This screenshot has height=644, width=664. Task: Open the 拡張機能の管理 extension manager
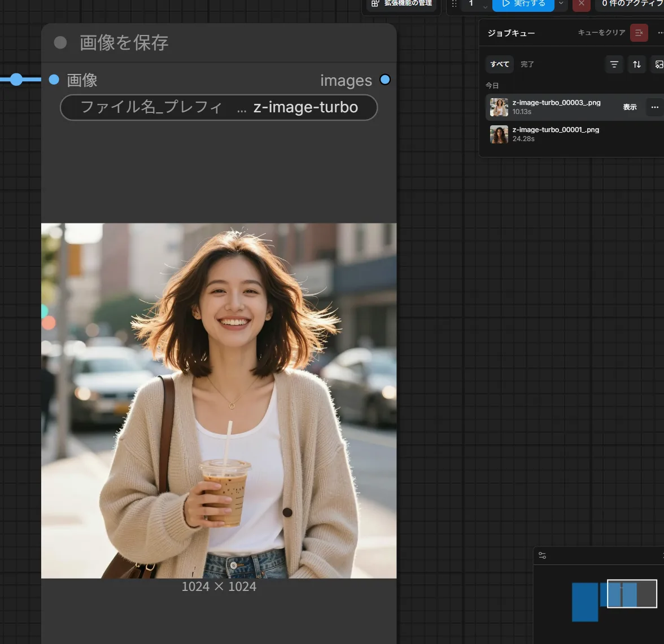401,5
